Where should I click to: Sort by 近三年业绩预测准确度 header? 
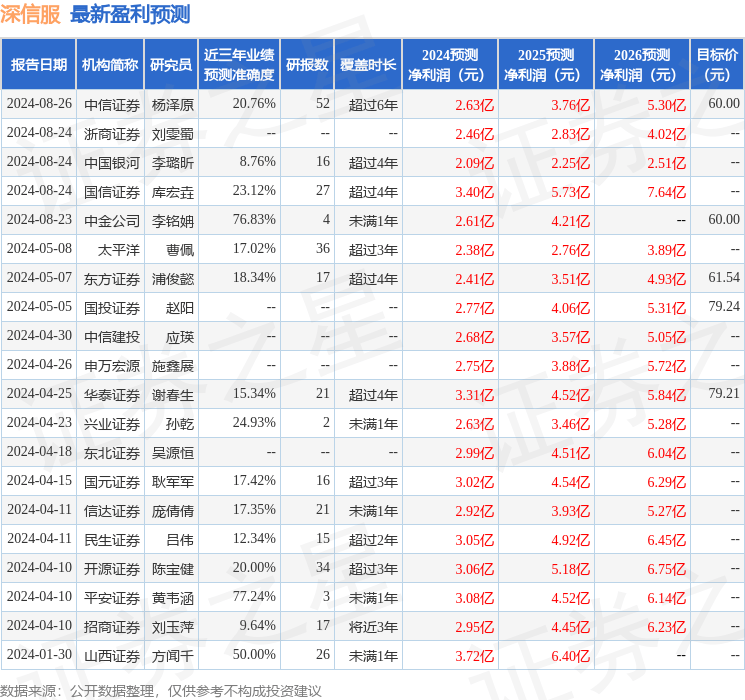tap(239, 65)
